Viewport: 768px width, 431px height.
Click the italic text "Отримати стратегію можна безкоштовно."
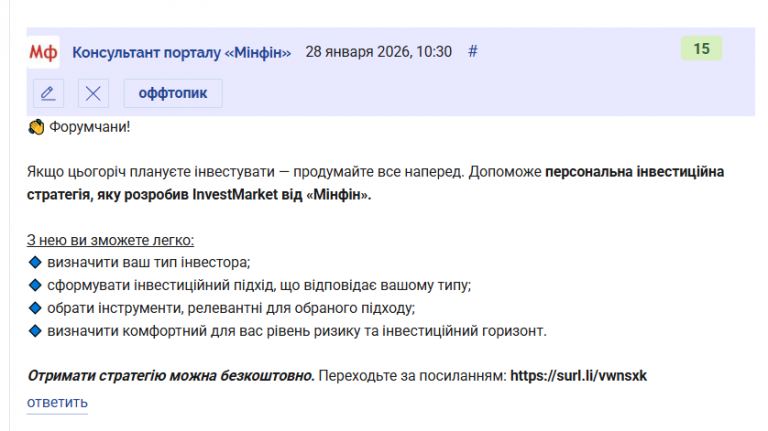[170, 376]
